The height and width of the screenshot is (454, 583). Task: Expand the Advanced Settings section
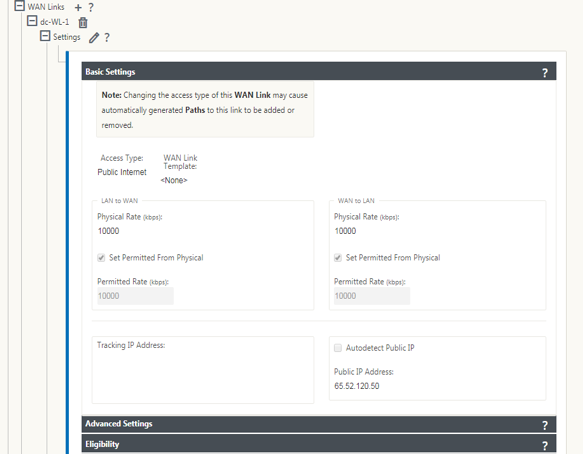tap(319, 424)
